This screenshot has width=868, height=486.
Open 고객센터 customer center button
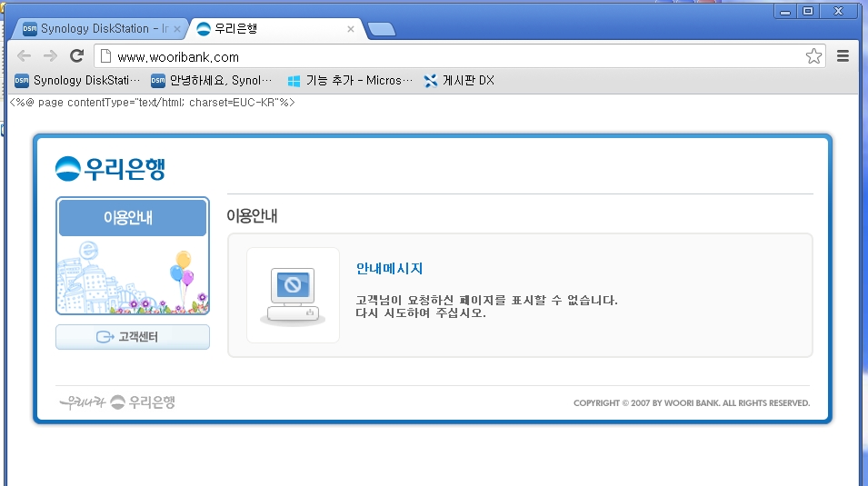(x=133, y=336)
